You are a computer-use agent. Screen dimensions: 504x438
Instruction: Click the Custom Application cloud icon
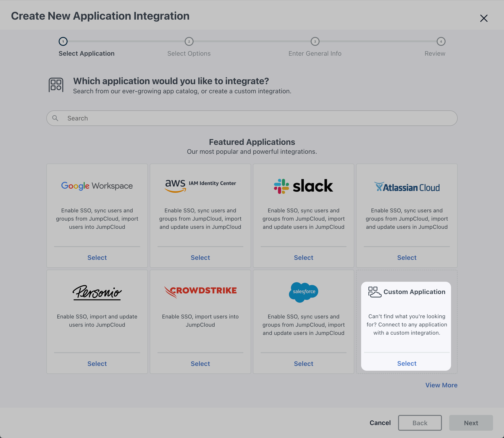coord(375,292)
